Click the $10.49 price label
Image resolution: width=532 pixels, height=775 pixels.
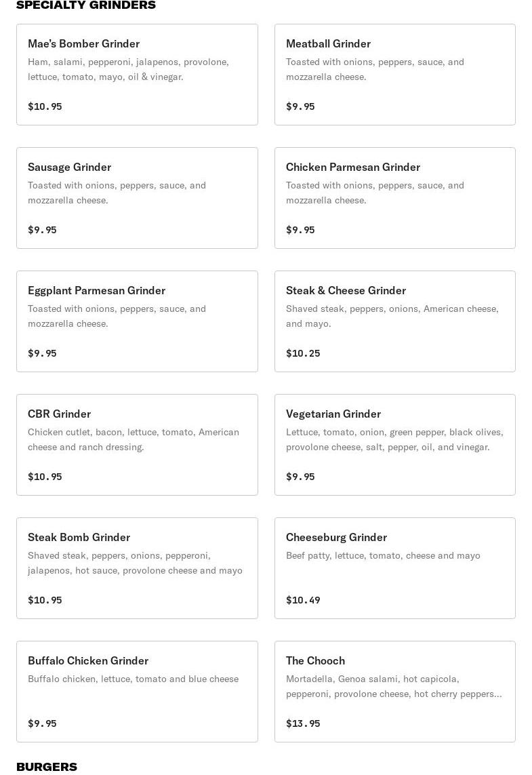pyautogui.click(x=303, y=600)
